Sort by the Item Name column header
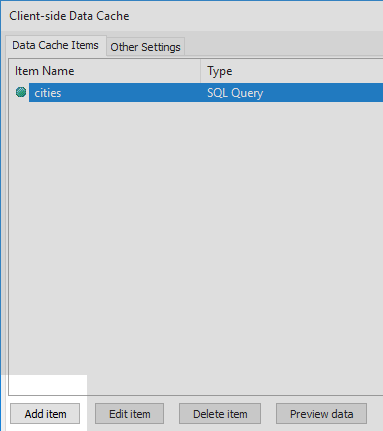Viewport: 383px width, 431px height. point(105,71)
